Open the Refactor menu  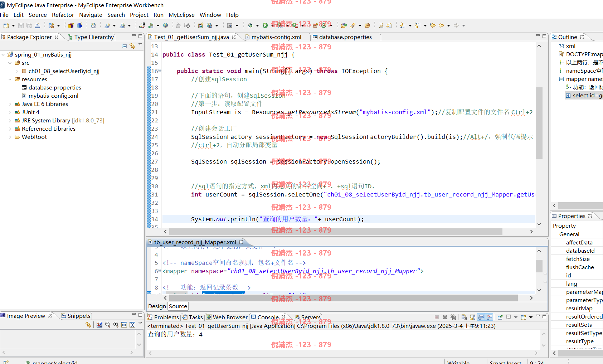point(63,15)
